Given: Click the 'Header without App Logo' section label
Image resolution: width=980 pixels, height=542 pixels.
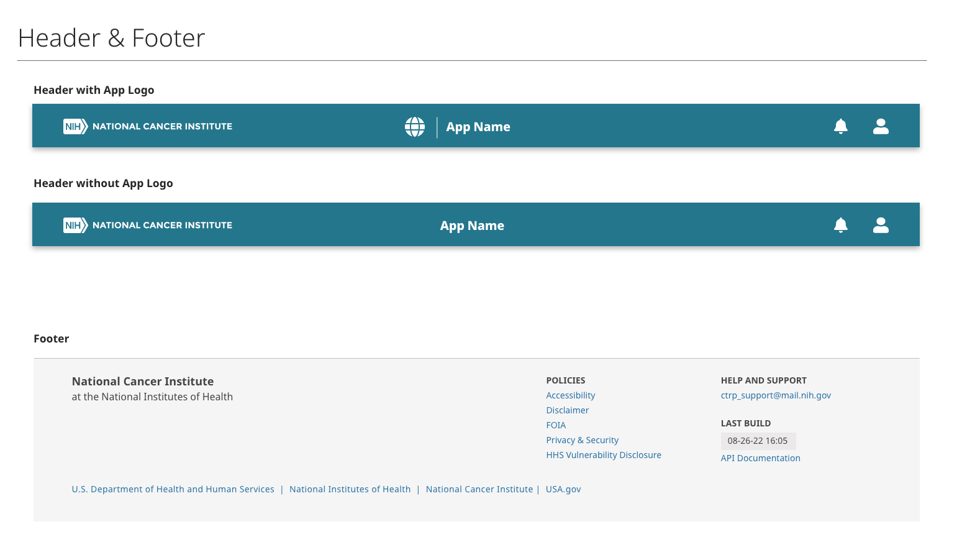Looking at the screenshot, I should tap(103, 183).
